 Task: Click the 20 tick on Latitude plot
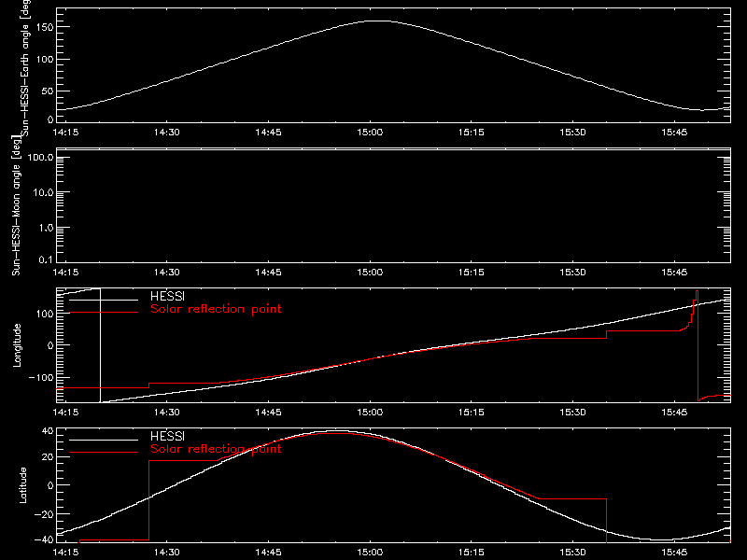pyautogui.click(x=48, y=457)
